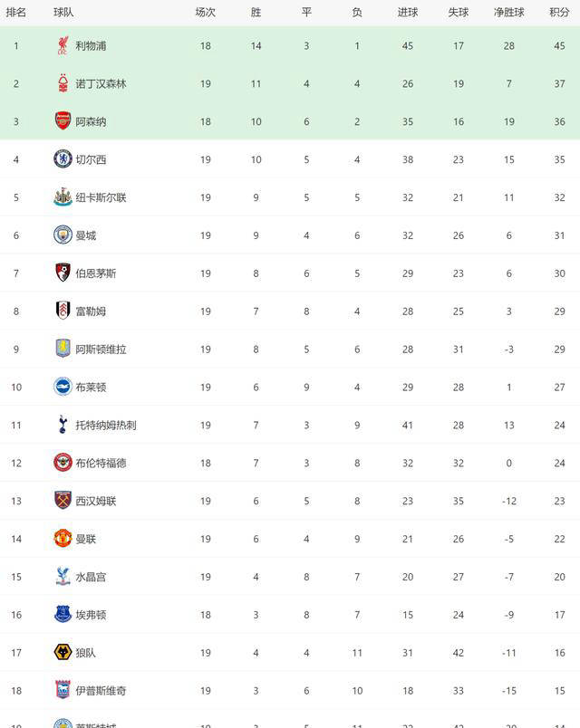Click the Nottingham Forest crest icon
This screenshot has height=728, width=580.
63,83
